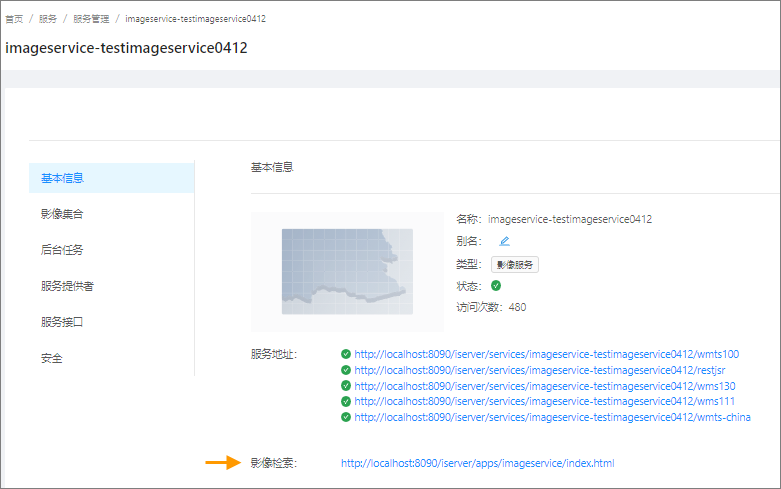
Task: Open the restjsr service address link
Action: pos(539,370)
